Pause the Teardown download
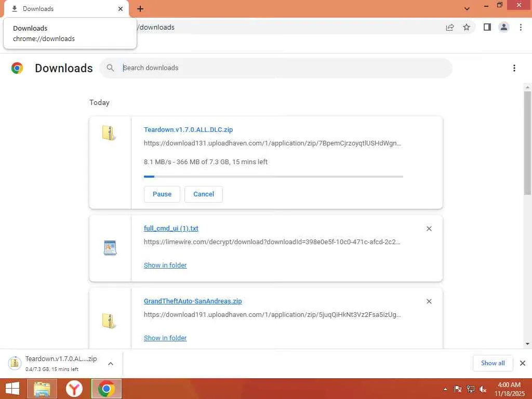Viewport: 532px width, 399px height. click(162, 194)
